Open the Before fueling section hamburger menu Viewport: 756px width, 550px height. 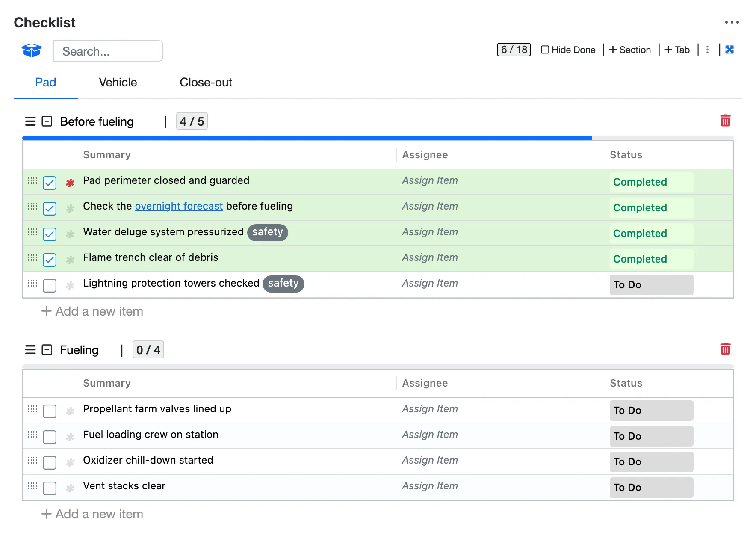[30, 121]
